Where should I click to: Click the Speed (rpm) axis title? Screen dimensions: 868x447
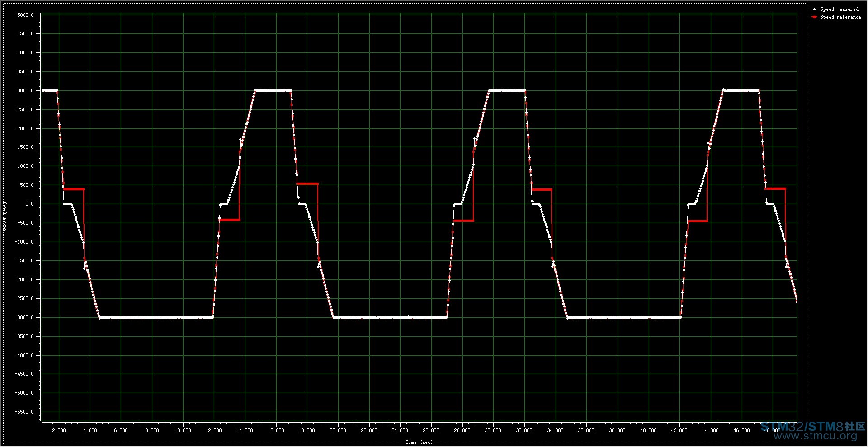click(5, 216)
